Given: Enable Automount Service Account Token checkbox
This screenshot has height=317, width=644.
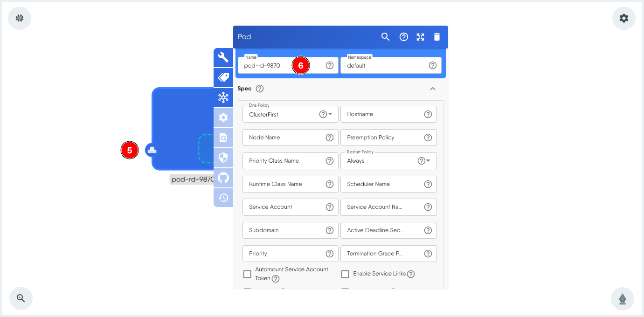Looking at the screenshot, I should [248, 274].
